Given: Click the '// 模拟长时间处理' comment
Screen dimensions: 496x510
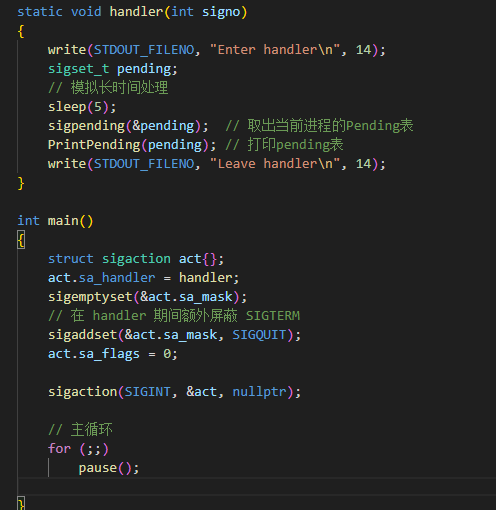Looking at the screenshot, I should tap(108, 88).
